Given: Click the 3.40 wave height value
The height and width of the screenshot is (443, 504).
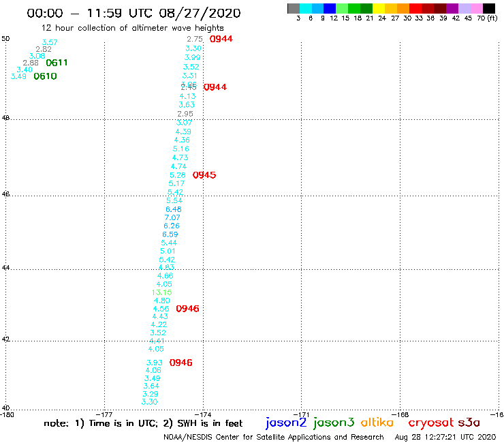Looking at the screenshot, I should [25, 70].
